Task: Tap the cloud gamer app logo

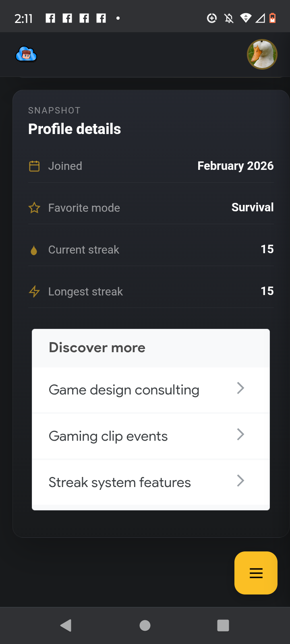Action: (x=26, y=54)
